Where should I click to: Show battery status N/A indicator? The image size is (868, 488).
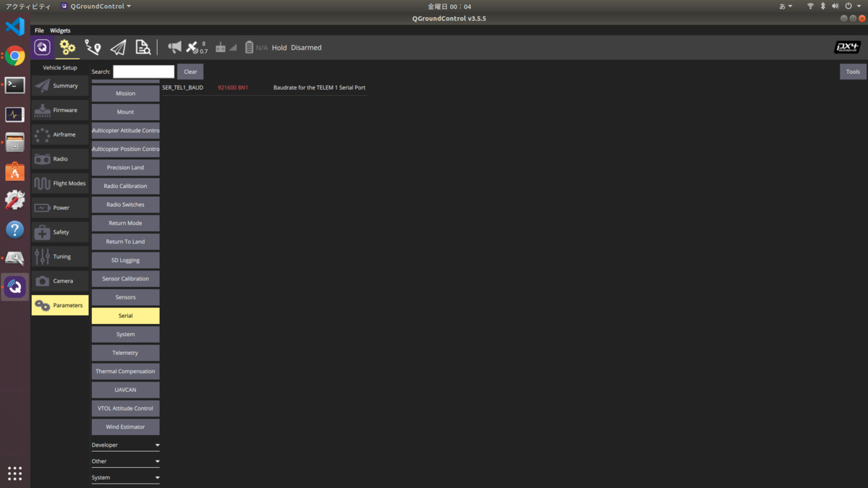click(256, 48)
